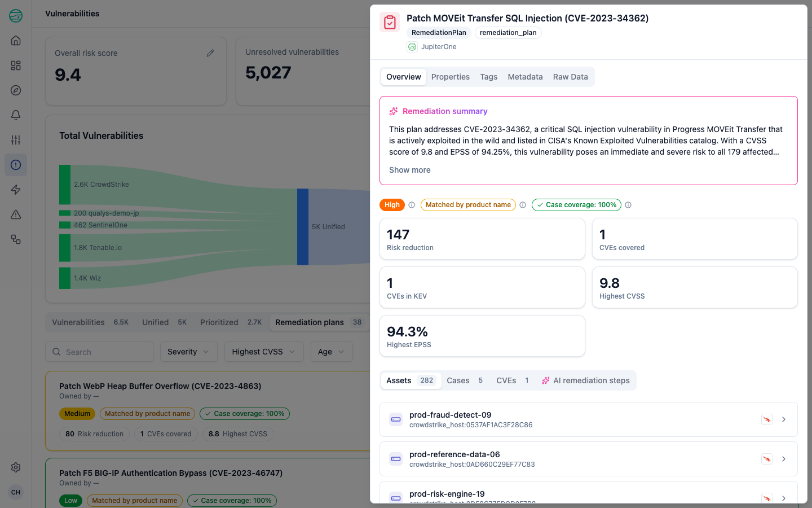
Task: Open the dashboards grid icon in the sidebar
Action: click(x=16, y=65)
